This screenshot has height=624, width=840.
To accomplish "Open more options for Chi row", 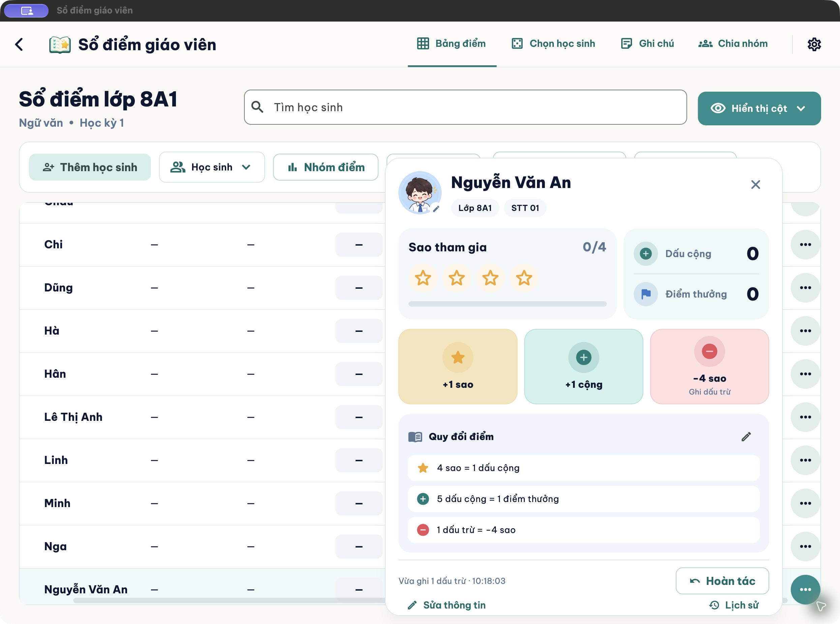I will coord(805,244).
